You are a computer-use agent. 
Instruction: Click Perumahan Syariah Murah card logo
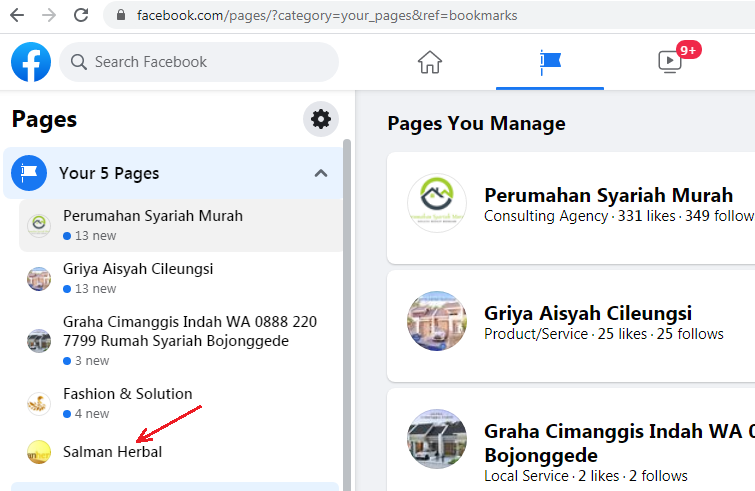tap(437, 203)
